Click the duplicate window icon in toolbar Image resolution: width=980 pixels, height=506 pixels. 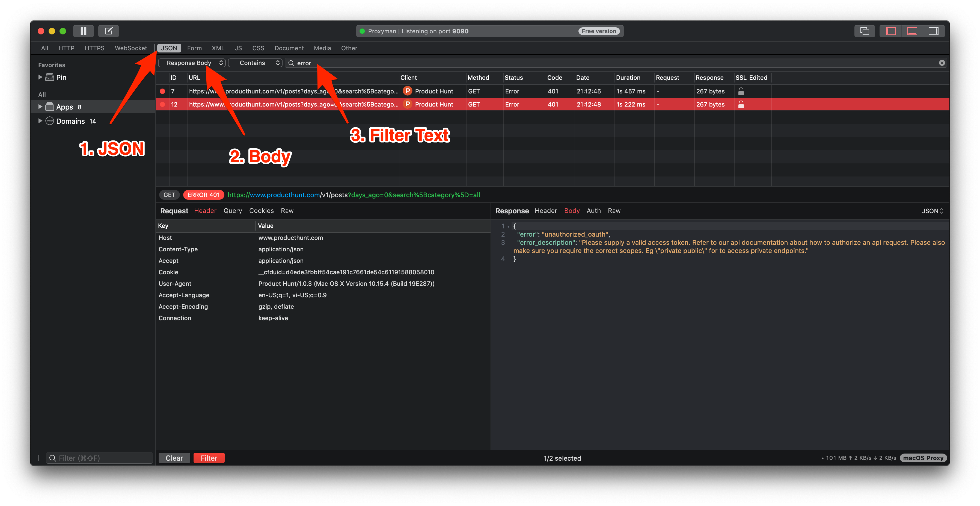[x=864, y=31]
